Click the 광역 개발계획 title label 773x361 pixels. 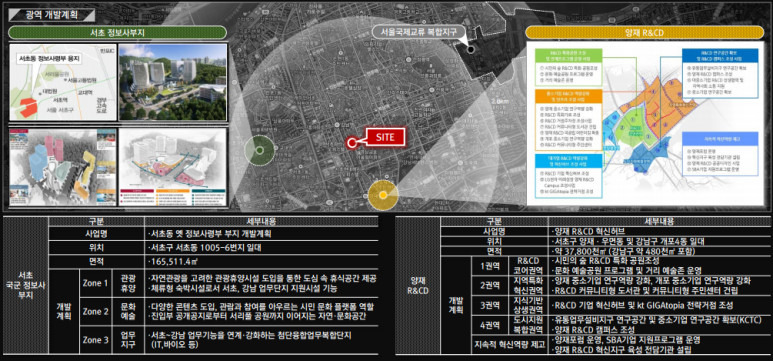point(51,14)
